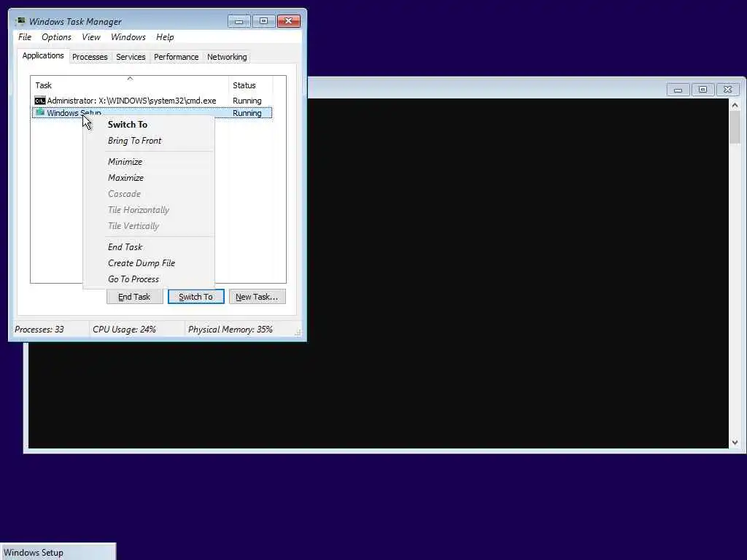Minimize the command prompt window behind
The height and width of the screenshot is (560, 747).
pos(678,90)
